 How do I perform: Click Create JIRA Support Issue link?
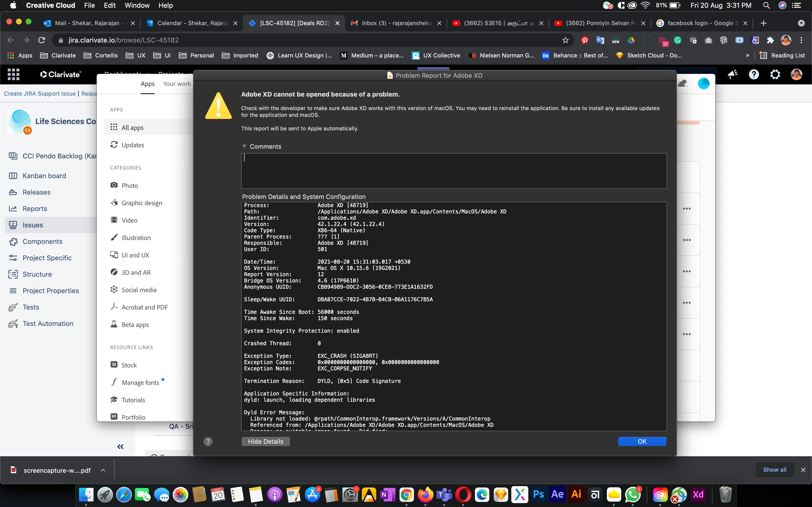click(40, 94)
